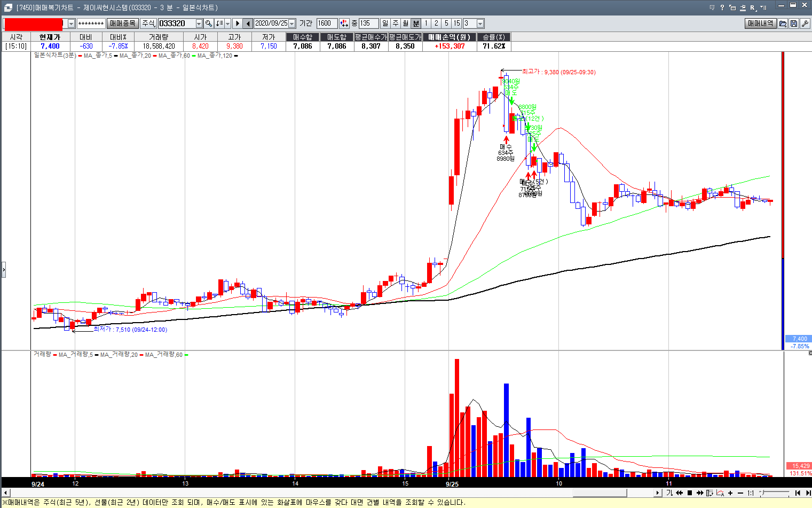The width and height of the screenshot is (812, 508).
Task: Click scrollbar left arrow at bottom
Action: (x=5, y=493)
